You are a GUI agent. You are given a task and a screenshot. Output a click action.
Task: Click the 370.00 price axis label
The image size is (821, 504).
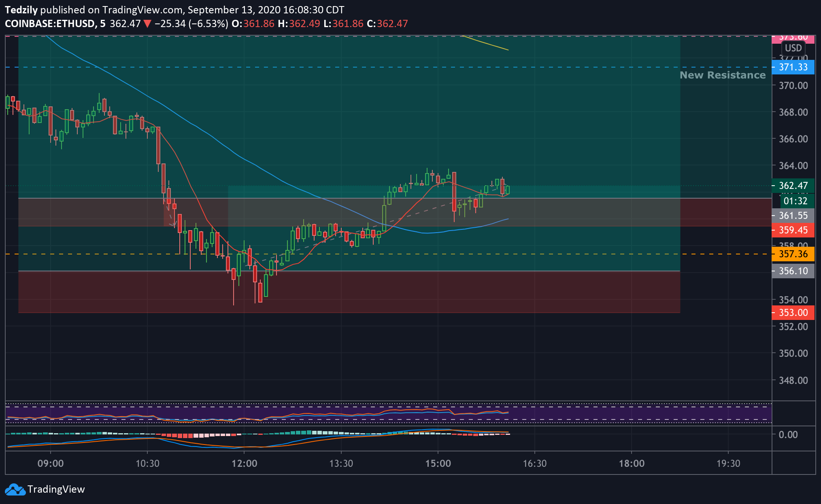[x=793, y=85]
